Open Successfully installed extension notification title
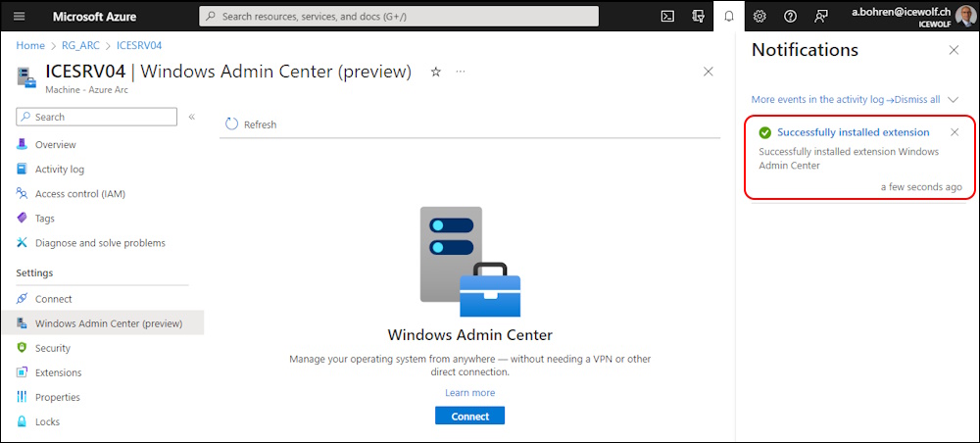 click(854, 132)
